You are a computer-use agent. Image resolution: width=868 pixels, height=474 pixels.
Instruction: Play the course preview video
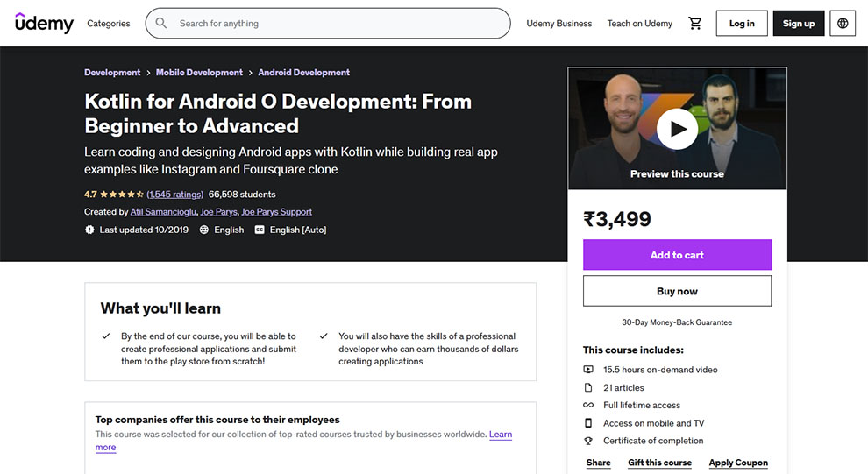[677, 129]
